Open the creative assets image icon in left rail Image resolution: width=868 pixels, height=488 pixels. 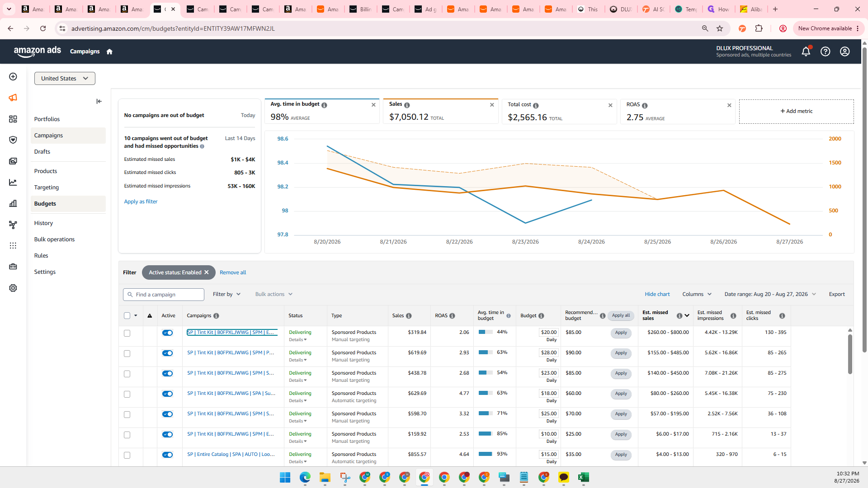tap(13, 161)
